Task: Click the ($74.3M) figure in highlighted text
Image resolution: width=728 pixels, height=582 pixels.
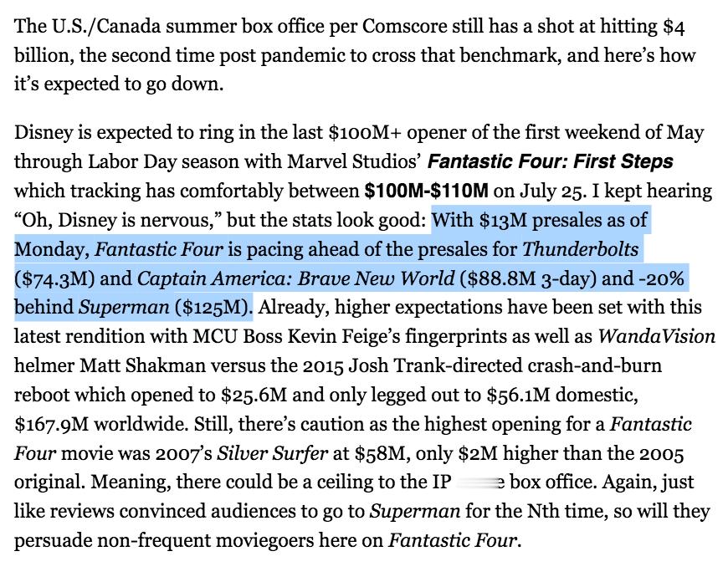Action: point(54,278)
